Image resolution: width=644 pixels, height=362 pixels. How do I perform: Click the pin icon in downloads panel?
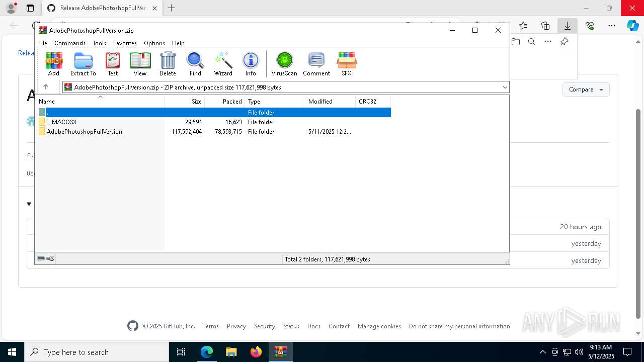[564, 42]
